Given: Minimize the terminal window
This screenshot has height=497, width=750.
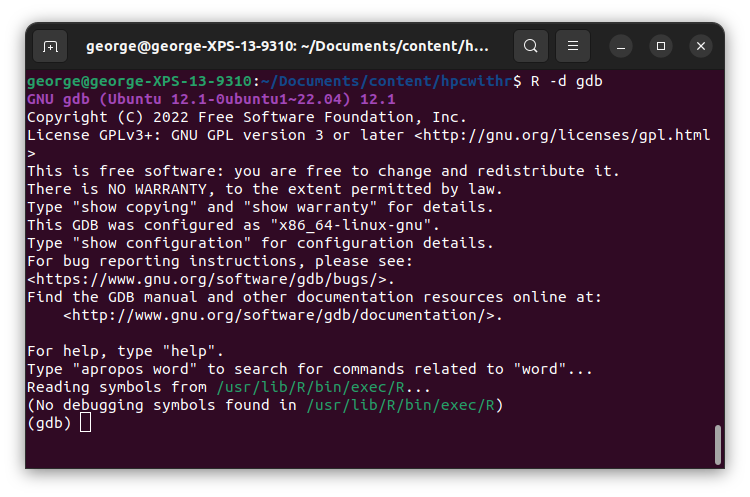Looking at the screenshot, I should 620,46.
